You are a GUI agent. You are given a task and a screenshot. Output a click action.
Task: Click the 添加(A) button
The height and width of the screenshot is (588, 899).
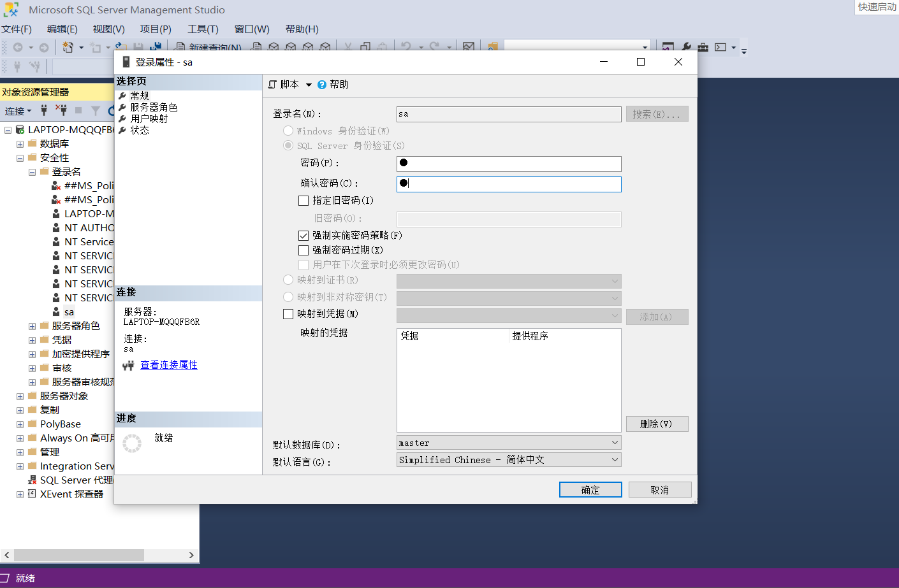(x=657, y=317)
